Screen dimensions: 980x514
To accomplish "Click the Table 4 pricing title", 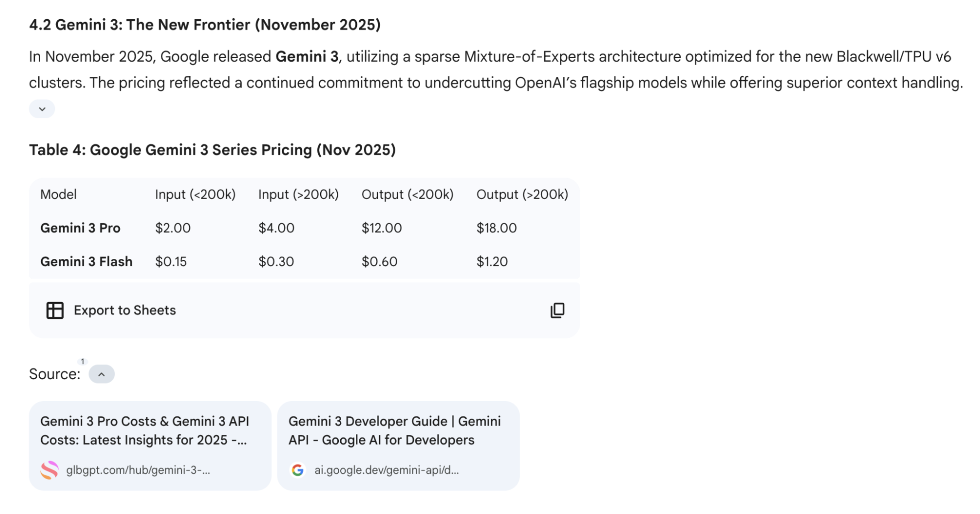I will tap(212, 150).
